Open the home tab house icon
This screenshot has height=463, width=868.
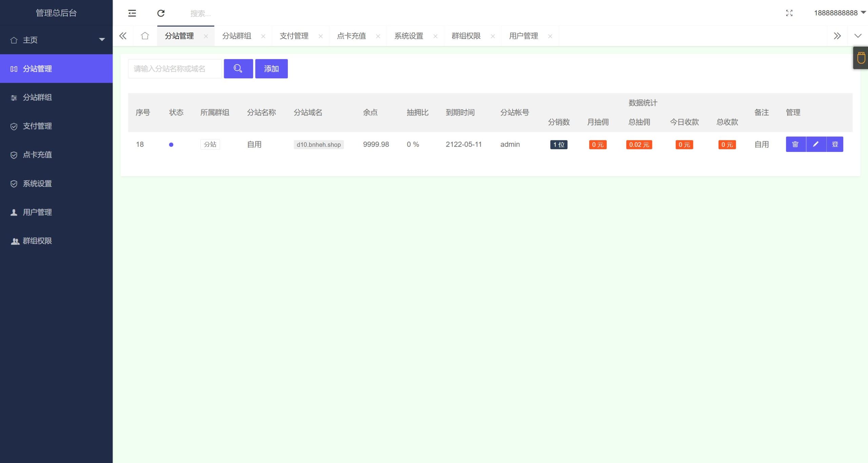145,36
